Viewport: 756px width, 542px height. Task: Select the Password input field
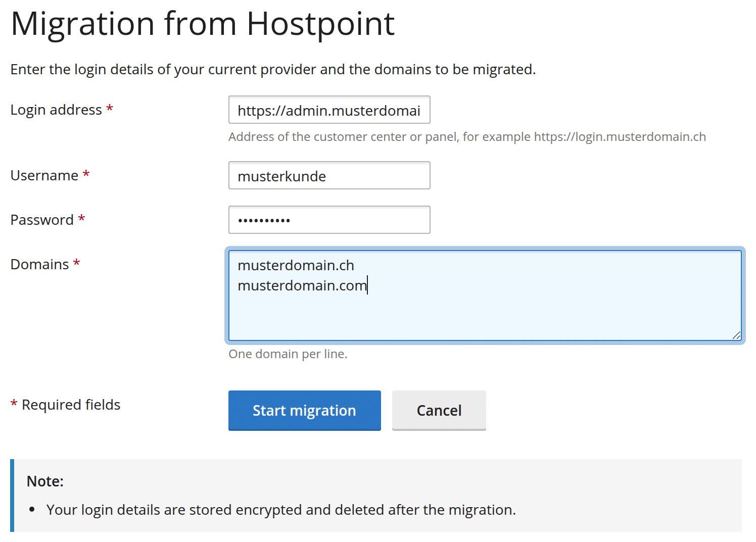(329, 220)
